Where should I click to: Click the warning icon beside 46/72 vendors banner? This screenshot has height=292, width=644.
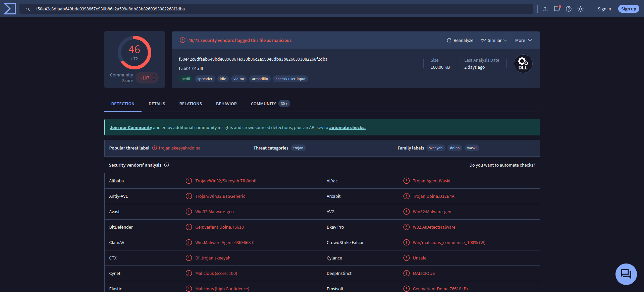[x=182, y=40]
